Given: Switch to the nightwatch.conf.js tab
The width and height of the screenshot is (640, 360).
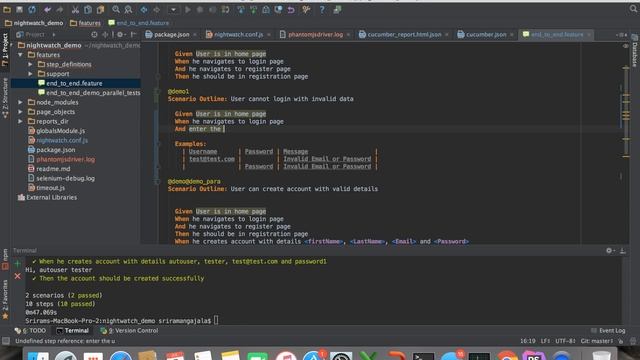Looking at the screenshot, I should coord(238,35).
